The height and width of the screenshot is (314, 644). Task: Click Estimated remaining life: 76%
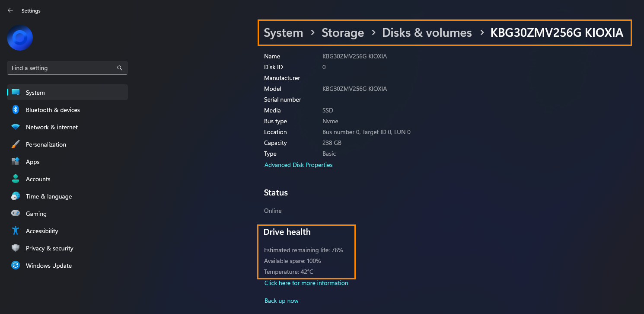(x=303, y=250)
